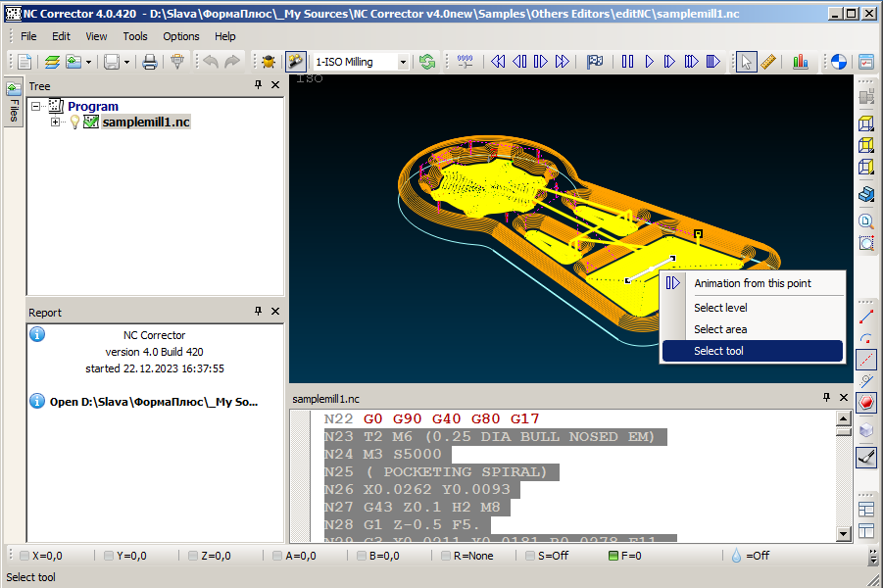Toggle the Z=0,0 status checkbox

pos(193,556)
